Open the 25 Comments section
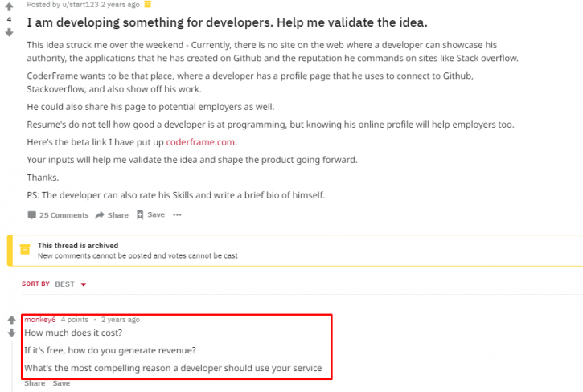This screenshot has height=392, width=583. click(58, 215)
